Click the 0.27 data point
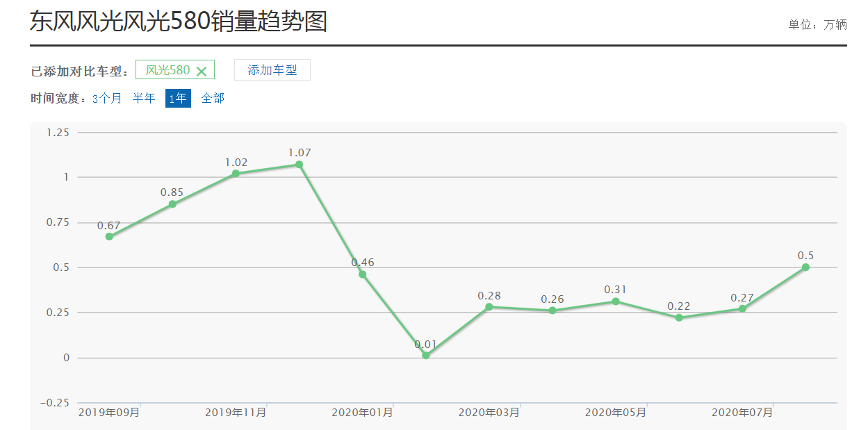This screenshot has width=868, height=430. coord(742,308)
